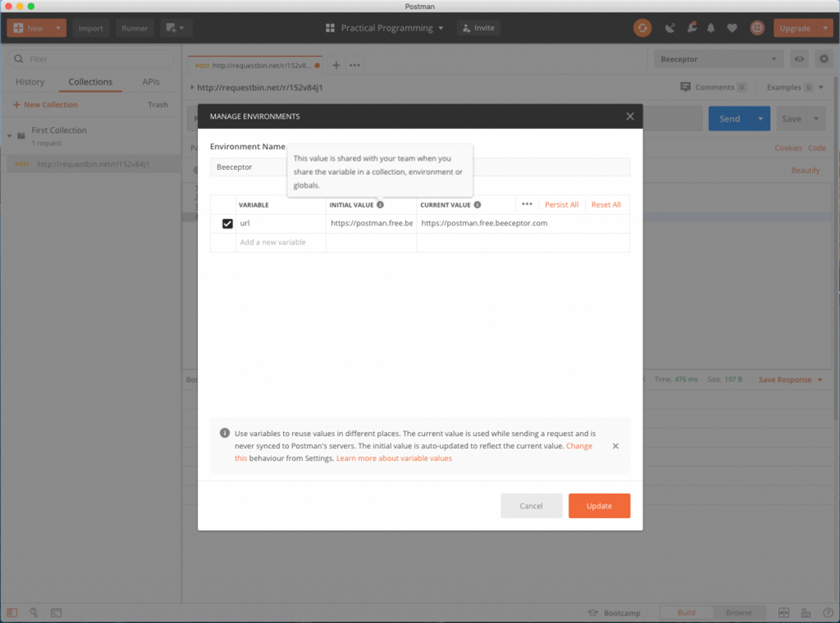This screenshot has height=623, width=840.
Task: Click the Environment Name input field
Action: 420,167
